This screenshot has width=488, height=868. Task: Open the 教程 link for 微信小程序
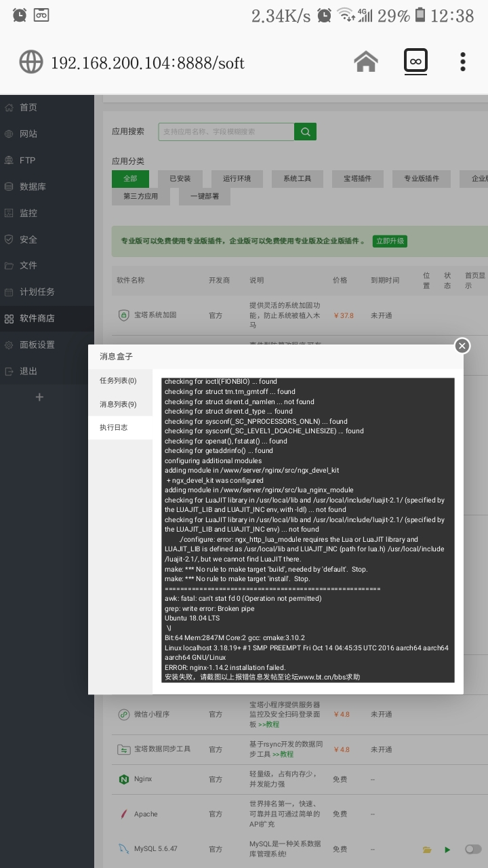(x=268, y=724)
